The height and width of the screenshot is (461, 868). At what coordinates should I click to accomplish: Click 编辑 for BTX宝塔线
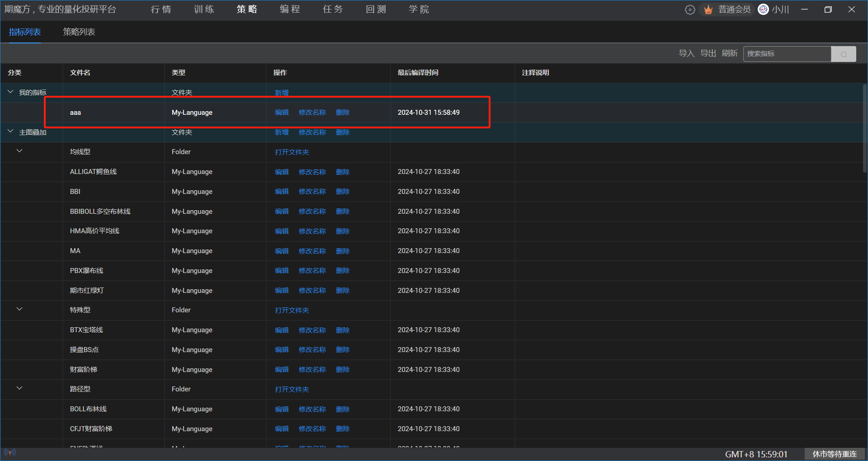[x=282, y=330]
